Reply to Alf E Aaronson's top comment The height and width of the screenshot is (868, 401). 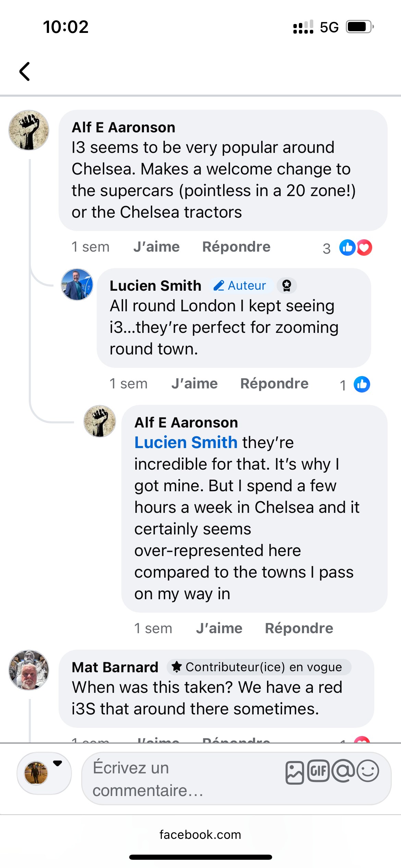coord(236,247)
